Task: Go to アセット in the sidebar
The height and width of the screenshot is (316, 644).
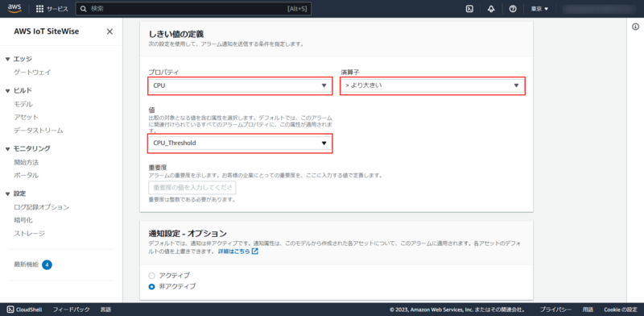Action: [27, 117]
